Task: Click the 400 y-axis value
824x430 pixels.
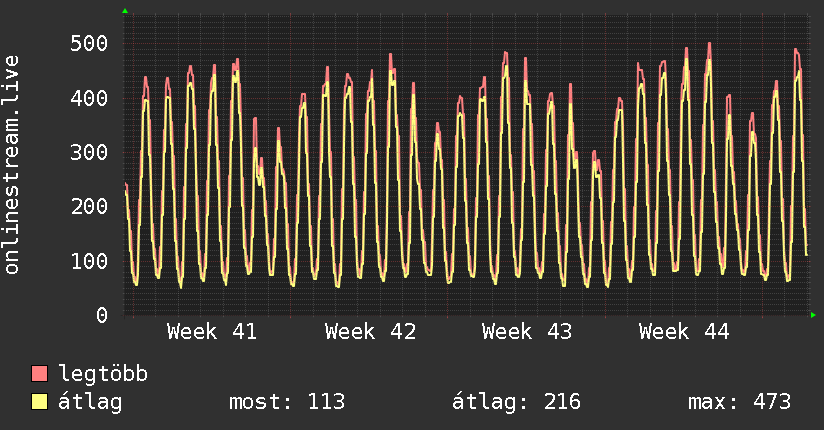Action: (x=89, y=98)
